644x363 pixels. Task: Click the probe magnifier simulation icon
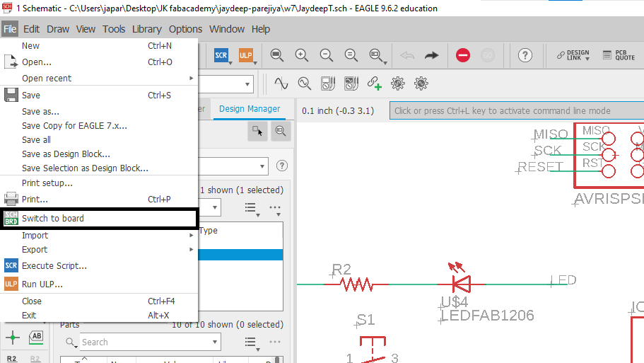[305, 83]
